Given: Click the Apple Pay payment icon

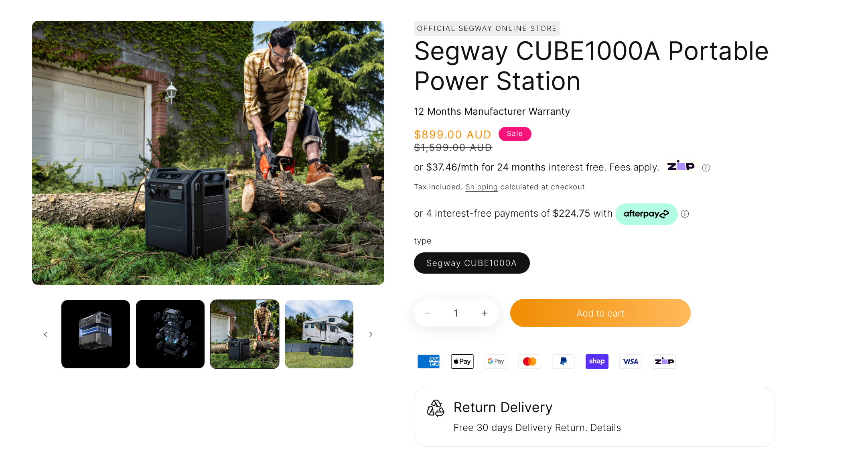Looking at the screenshot, I should [462, 362].
